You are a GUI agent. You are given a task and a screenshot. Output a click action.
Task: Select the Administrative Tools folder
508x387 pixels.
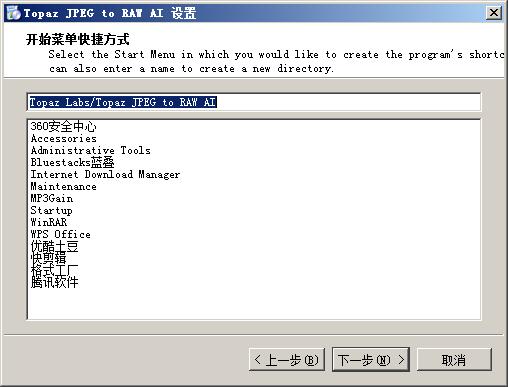tap(90, 150)
